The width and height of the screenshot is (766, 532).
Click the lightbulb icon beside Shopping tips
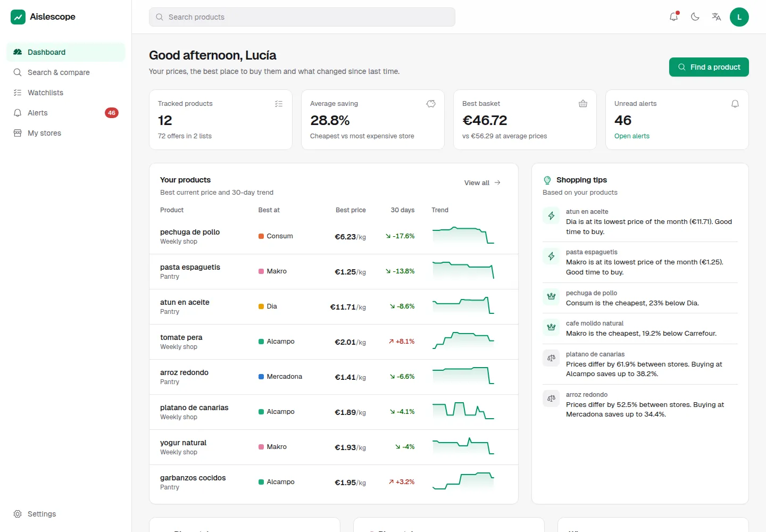pos(547,180)
